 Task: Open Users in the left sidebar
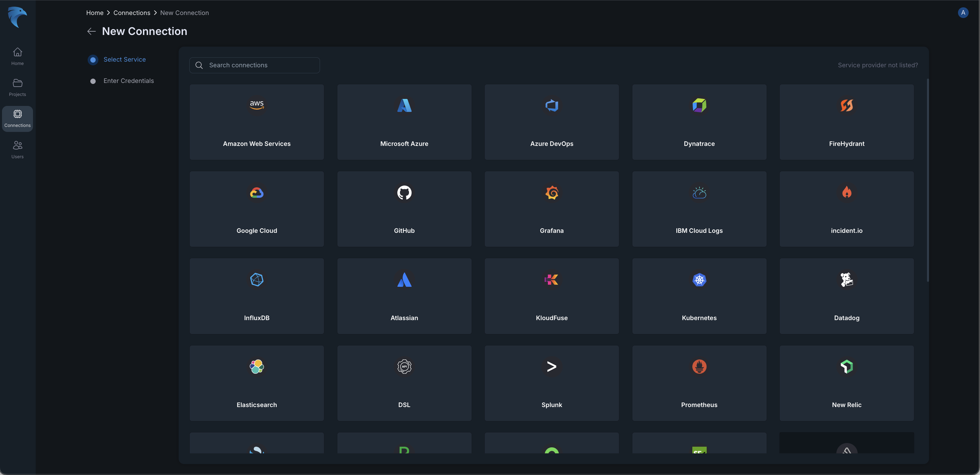(17, 150)
